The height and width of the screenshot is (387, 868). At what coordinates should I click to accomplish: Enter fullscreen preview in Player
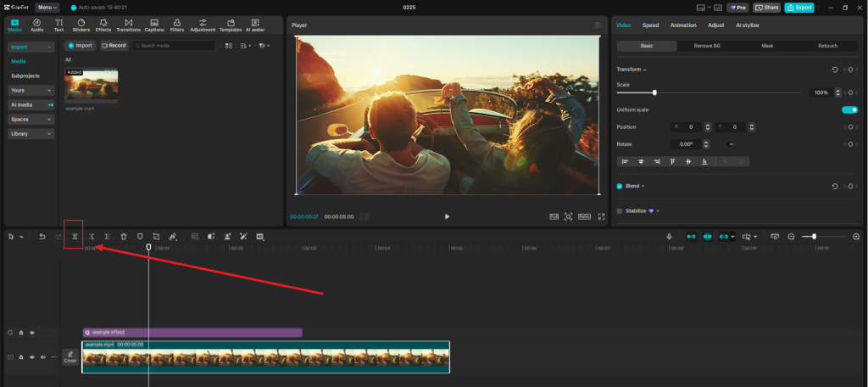tap(601, 216)
